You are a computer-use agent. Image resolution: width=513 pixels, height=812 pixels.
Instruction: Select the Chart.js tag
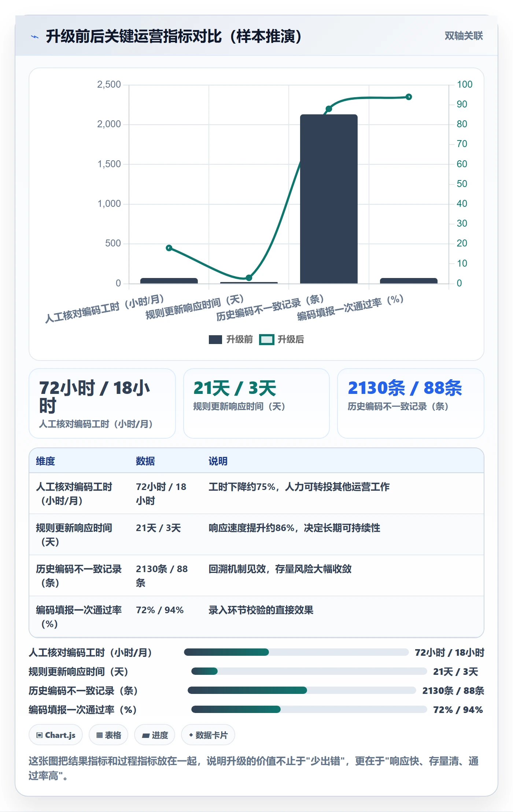56,735
